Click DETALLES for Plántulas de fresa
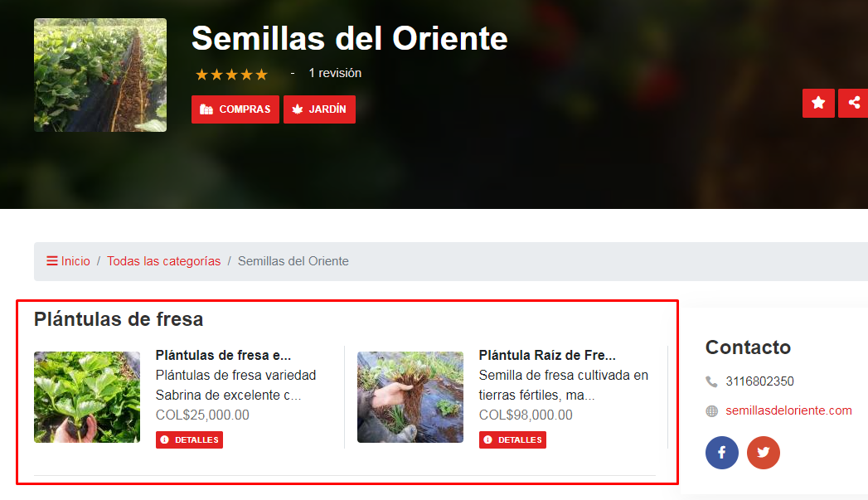 point(189,439)
